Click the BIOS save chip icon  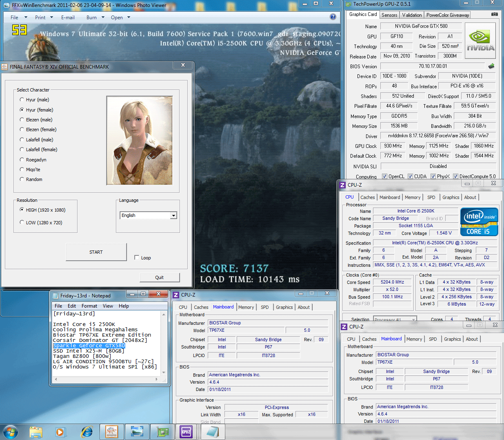pos(491,66)
